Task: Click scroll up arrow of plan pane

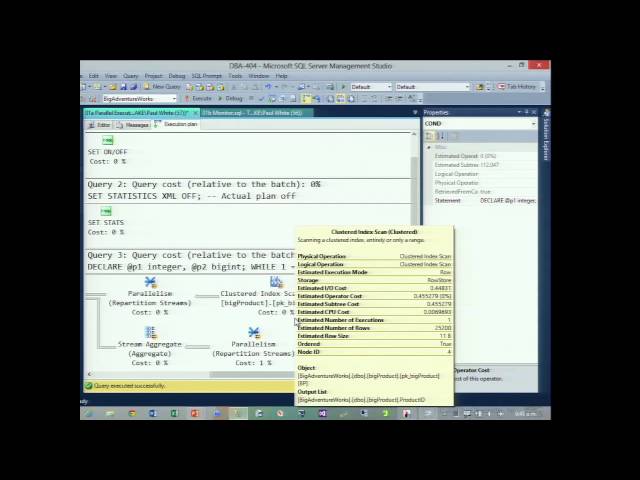Action: coord(414,134)
